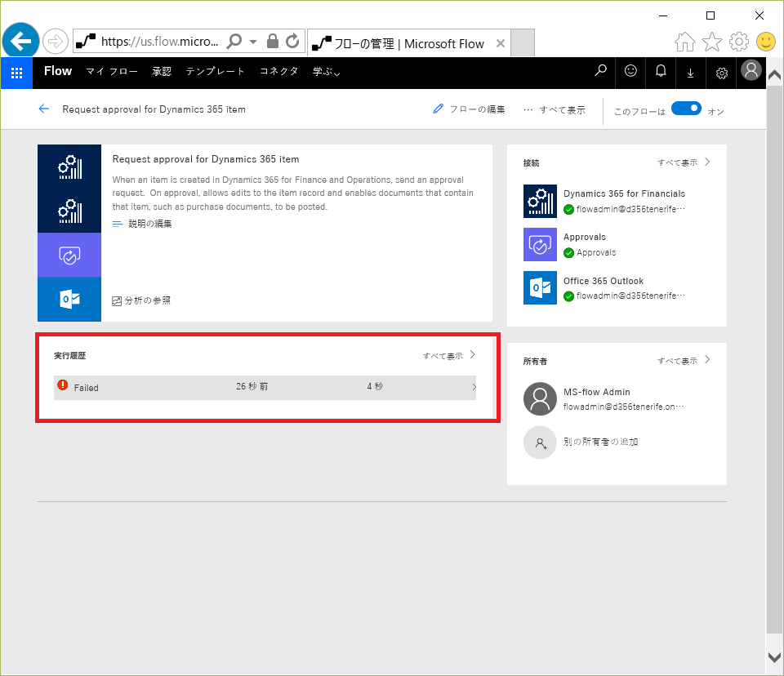Open notifications bell icon
Screen dimensions: 784x676
tap(661, 71)
